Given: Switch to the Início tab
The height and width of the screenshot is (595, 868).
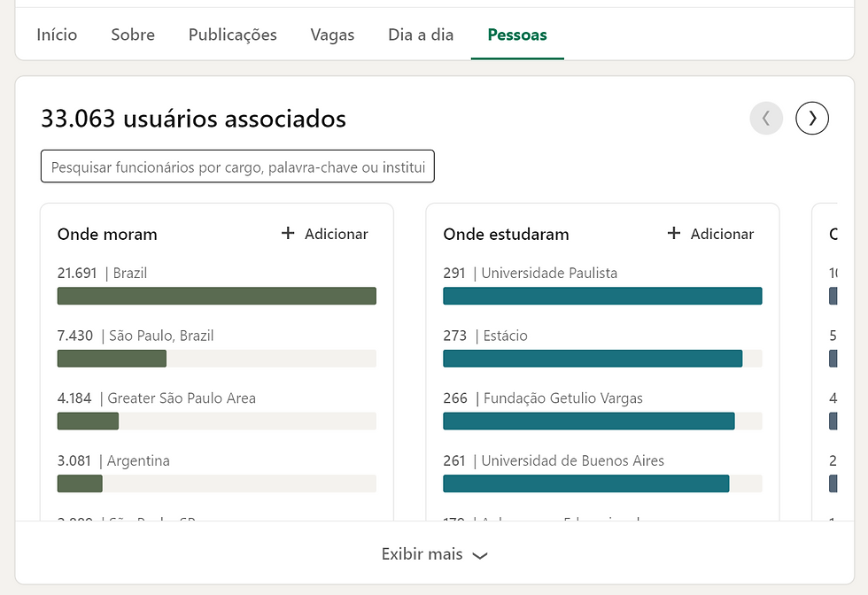Looking at the screenshot, I should (56, 35).
